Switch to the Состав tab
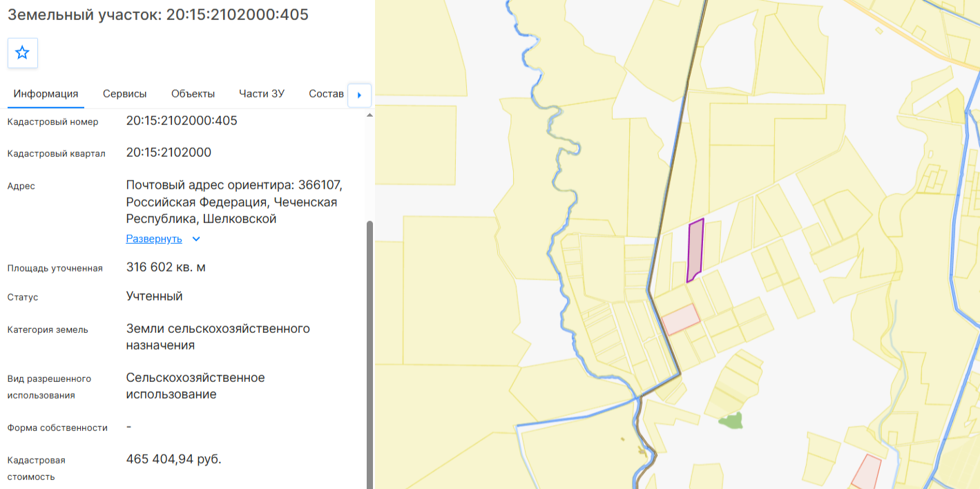Screen dimensions: 980x489 click(x=326, y=94)
